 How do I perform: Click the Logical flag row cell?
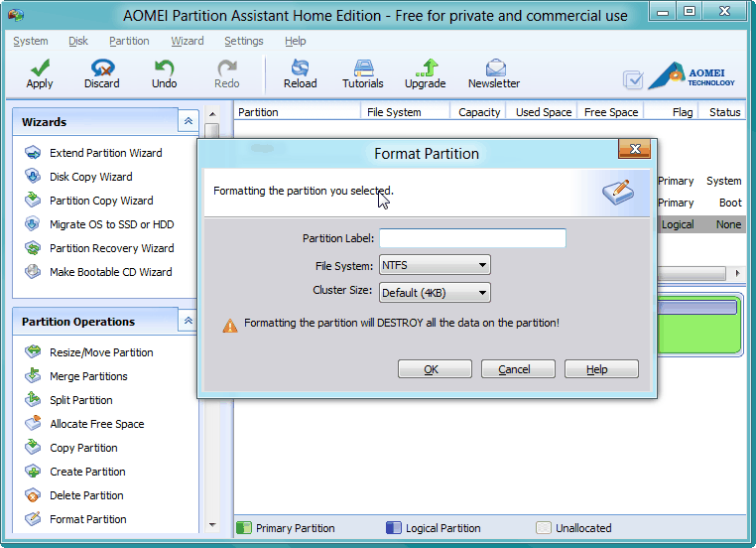pyautogui.click(x=678, y=224)
